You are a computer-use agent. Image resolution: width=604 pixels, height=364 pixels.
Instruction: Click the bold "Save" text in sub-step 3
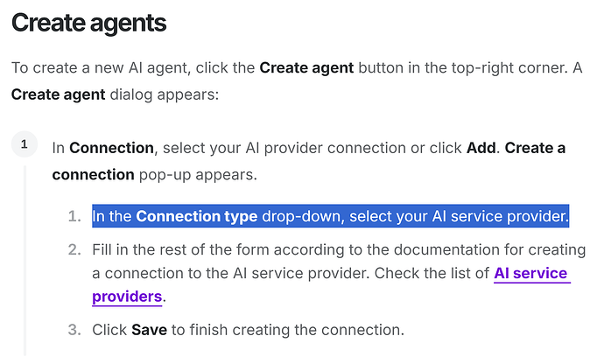pos(148,330)
